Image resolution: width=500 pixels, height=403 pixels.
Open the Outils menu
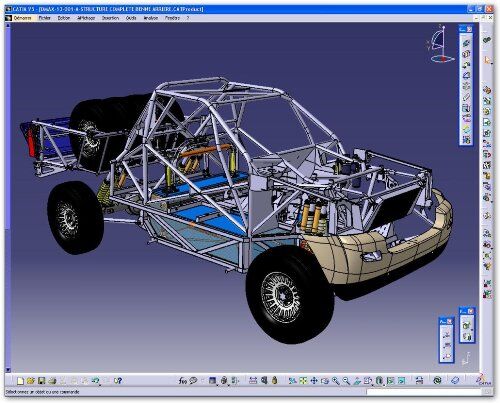pyautogui.click(x=131, y=18)
